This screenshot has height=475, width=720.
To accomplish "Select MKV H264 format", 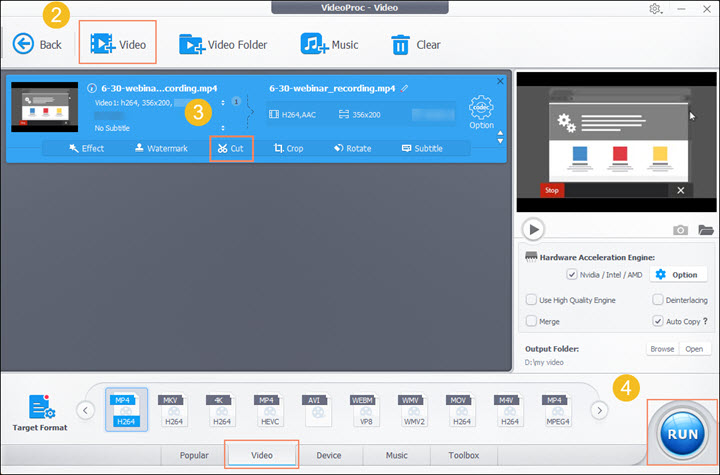I will click(174, 410).
